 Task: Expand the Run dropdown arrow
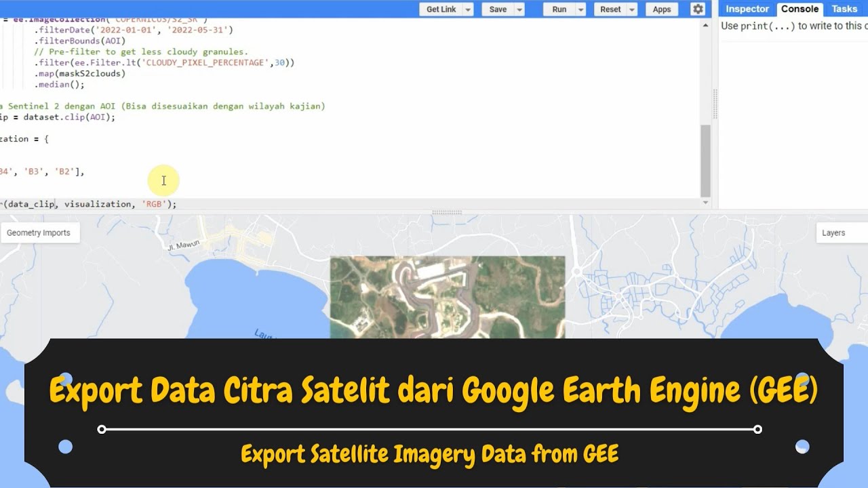click(x=580, y=9)
